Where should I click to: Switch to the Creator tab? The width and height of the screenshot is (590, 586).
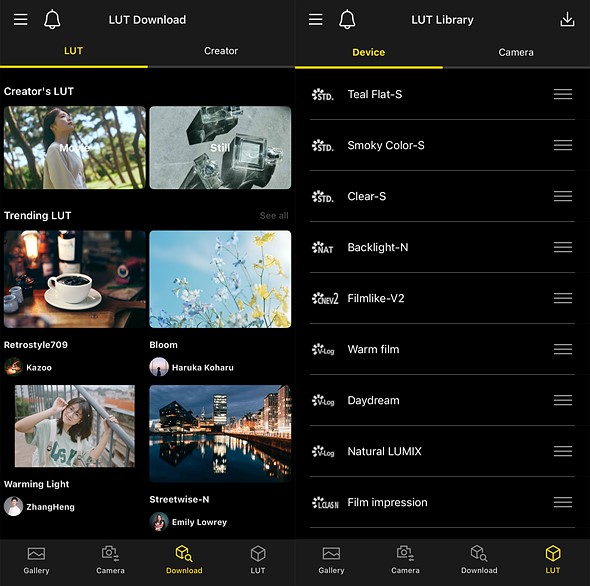pos(221,51)
